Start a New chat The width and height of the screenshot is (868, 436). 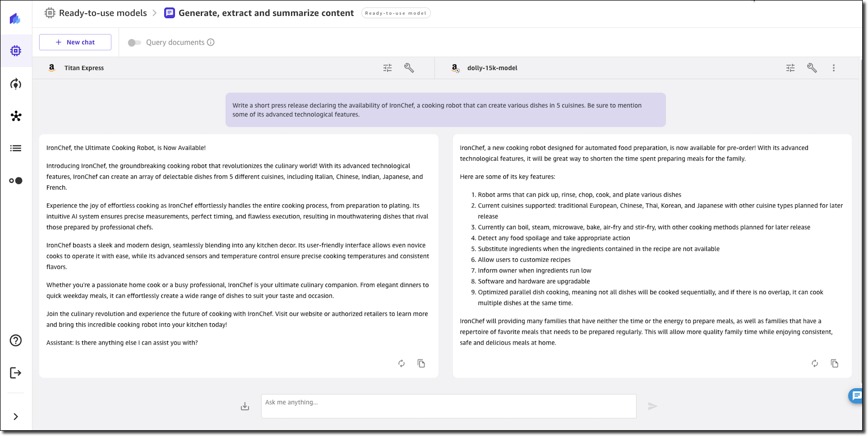pos(75,42)
